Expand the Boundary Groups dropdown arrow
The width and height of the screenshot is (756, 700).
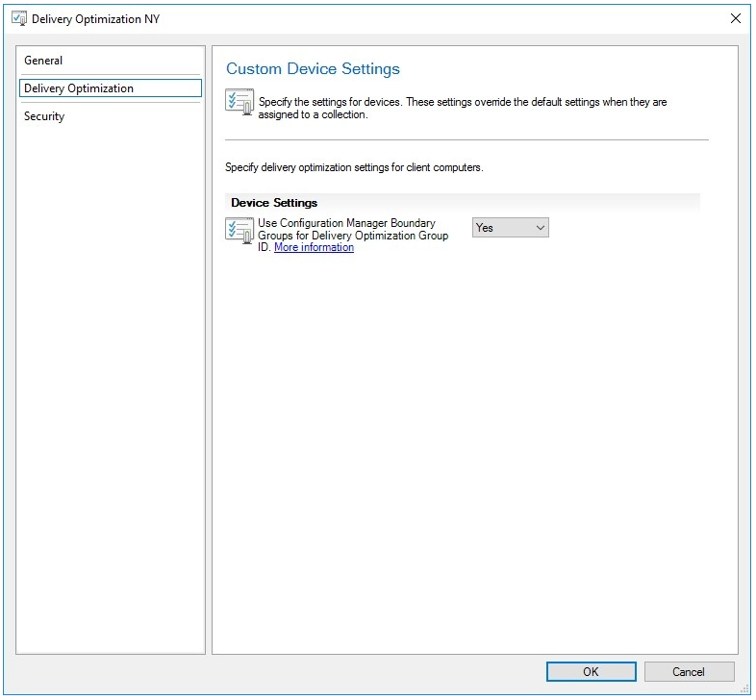(x=540, y=228)
